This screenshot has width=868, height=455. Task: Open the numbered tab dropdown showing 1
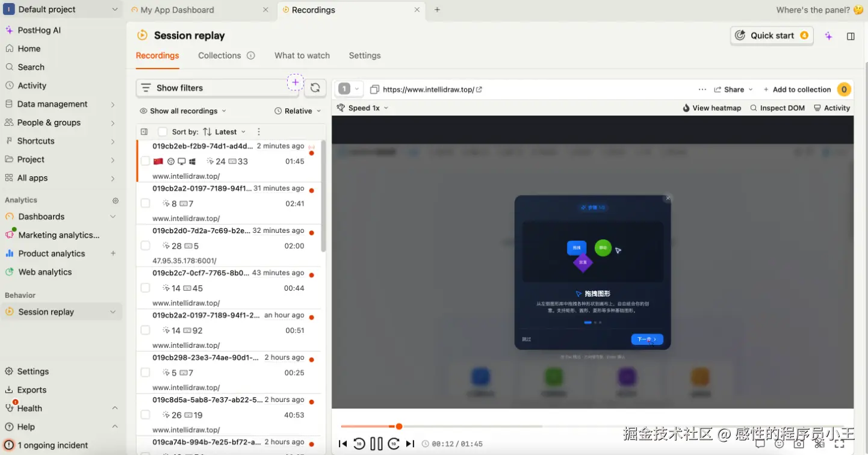click(349, 89)
